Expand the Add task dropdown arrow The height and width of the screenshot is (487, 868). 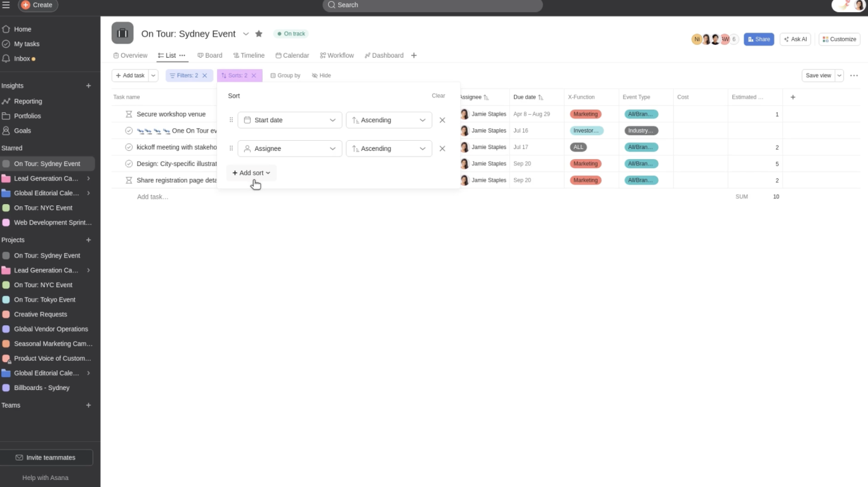(152, 75)
